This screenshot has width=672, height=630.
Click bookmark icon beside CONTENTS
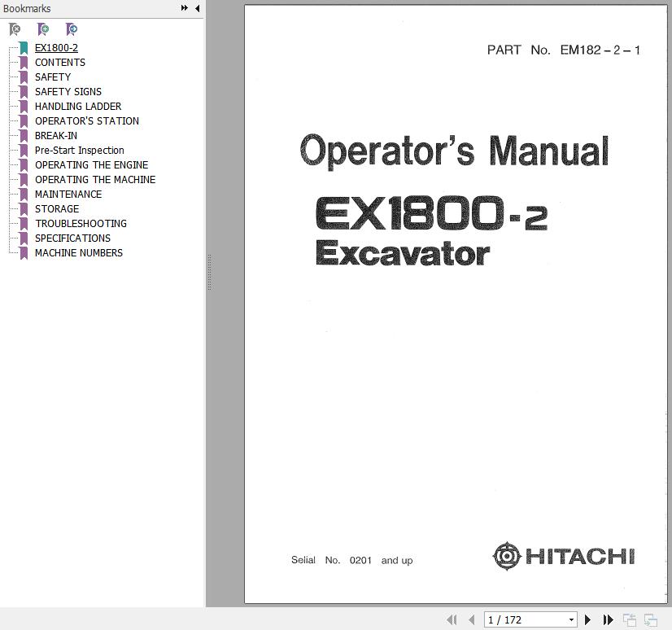[x=24, y=63]
